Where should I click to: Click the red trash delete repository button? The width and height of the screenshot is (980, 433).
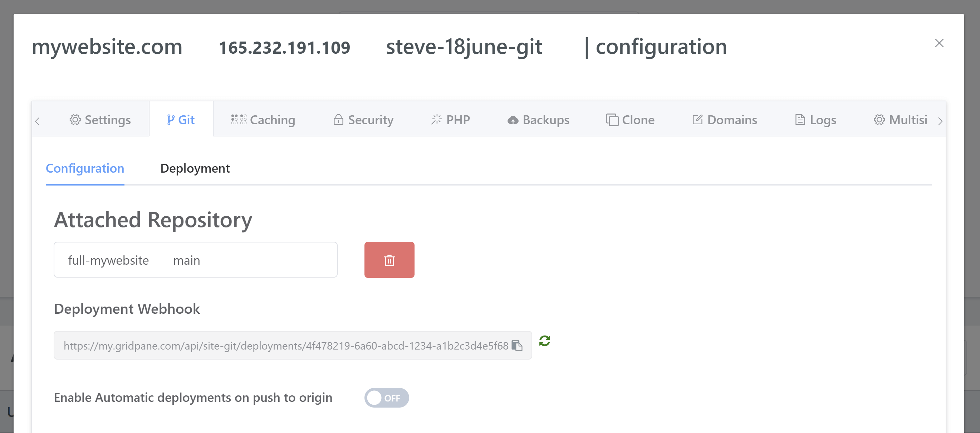coord(389,260)
